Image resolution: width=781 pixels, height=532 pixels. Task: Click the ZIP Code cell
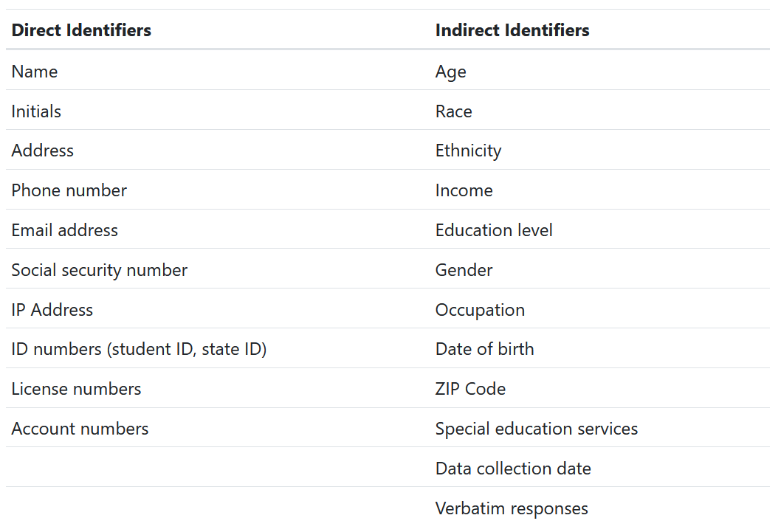pos(470,389)
